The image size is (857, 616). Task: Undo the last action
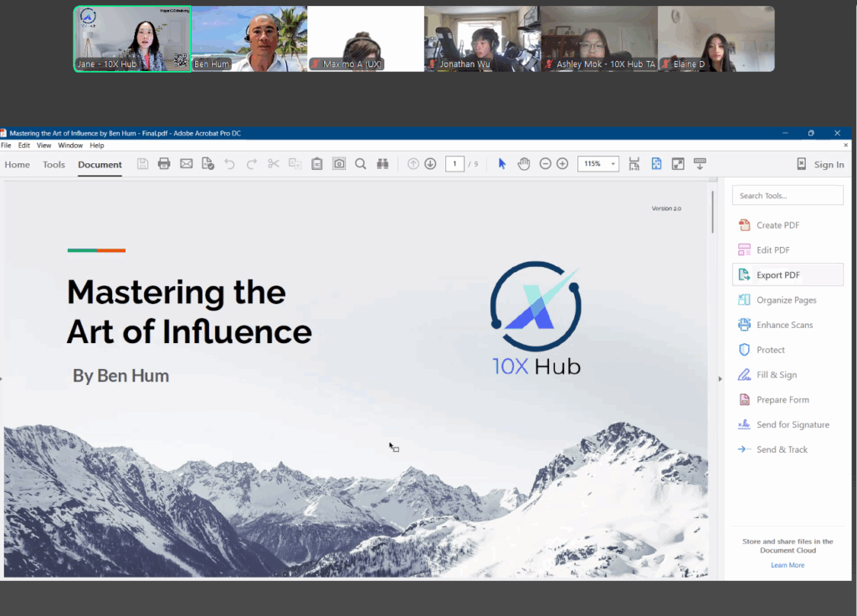coord(229,163)
